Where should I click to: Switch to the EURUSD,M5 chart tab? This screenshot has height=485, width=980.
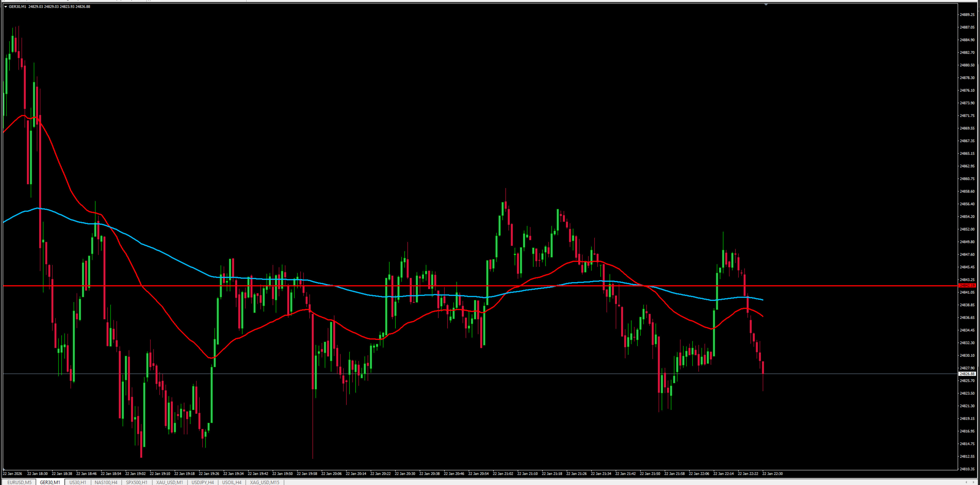(19, 482)
